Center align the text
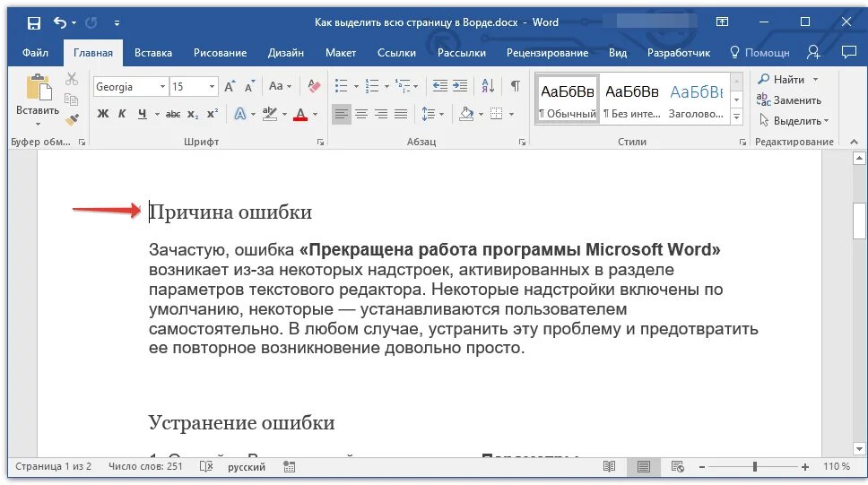 [361, 114]
